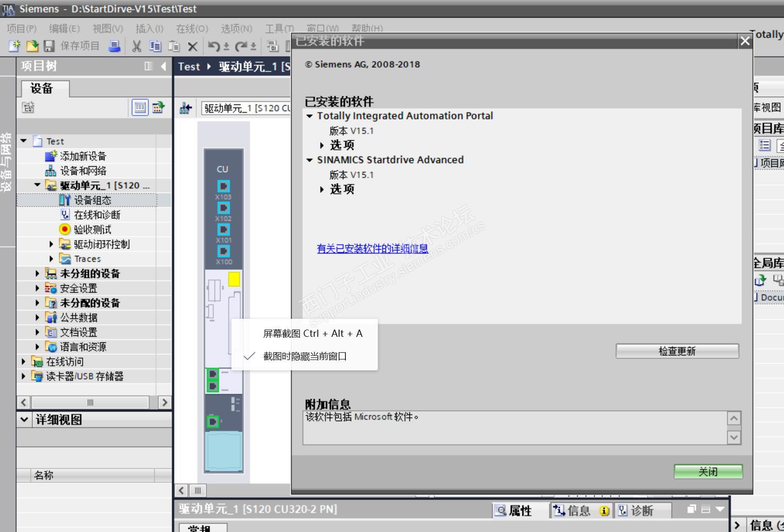This screenshot has height=532, width=784.
Task: Open the 项目(P) menu
Action: pyautogui.click(x=22, y=28)
